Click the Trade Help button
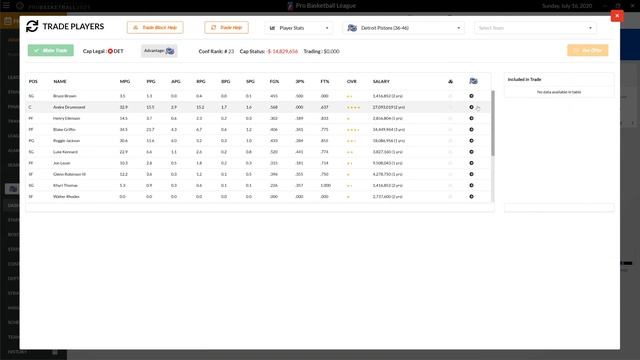This screenshot has height=360, width=640. tap(227, 27)
